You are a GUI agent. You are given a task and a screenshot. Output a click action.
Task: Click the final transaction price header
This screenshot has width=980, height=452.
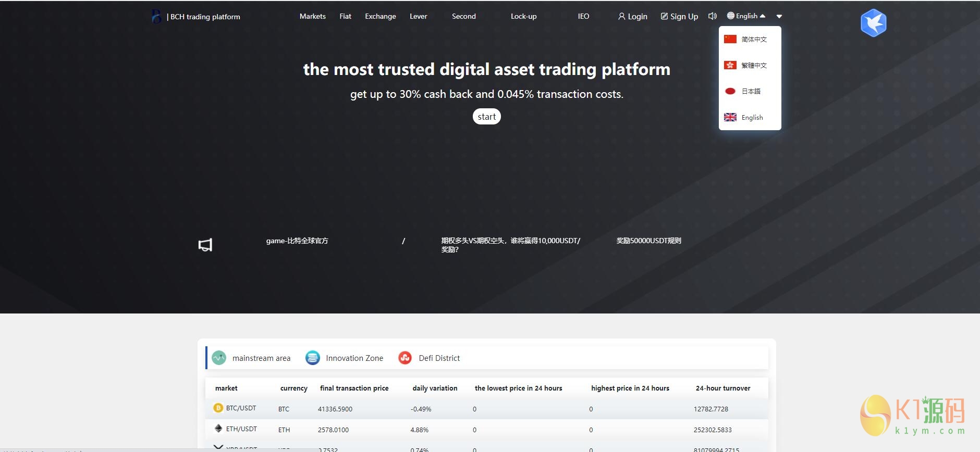click(x=354, y=388)
